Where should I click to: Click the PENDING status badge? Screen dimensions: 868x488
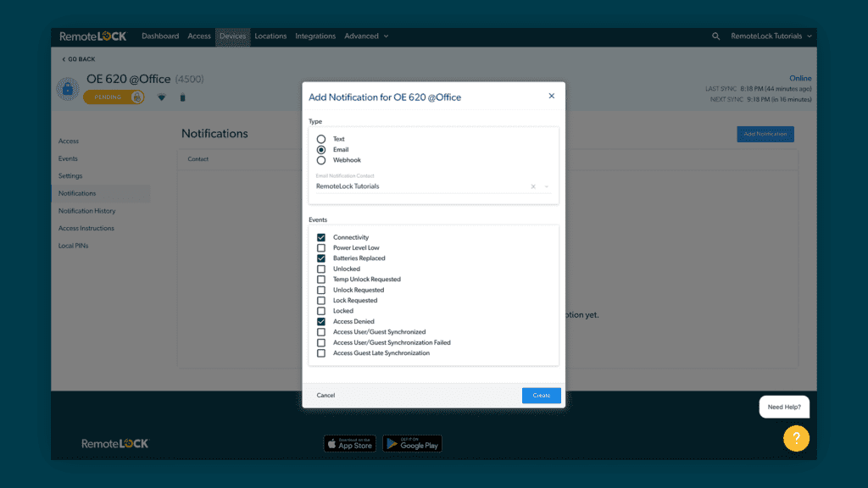point(114,97)
